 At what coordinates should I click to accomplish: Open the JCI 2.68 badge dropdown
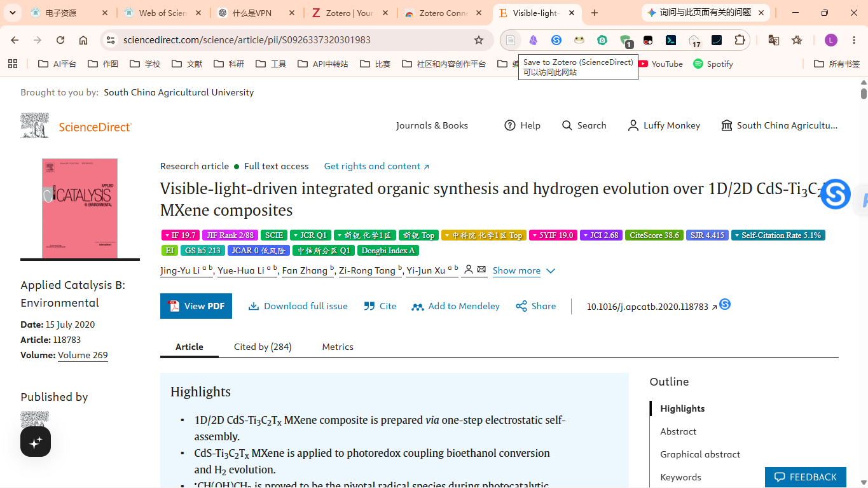pyautogui.click(x=601, y=235)
